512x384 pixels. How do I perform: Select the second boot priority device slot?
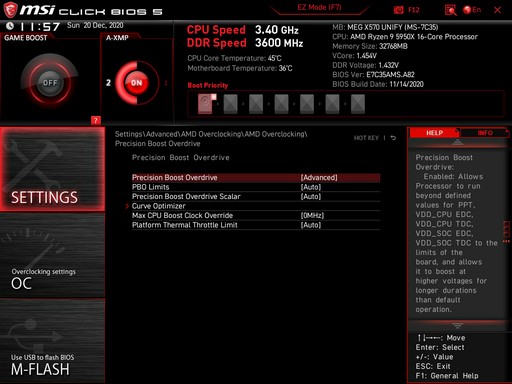click(230, 104)
